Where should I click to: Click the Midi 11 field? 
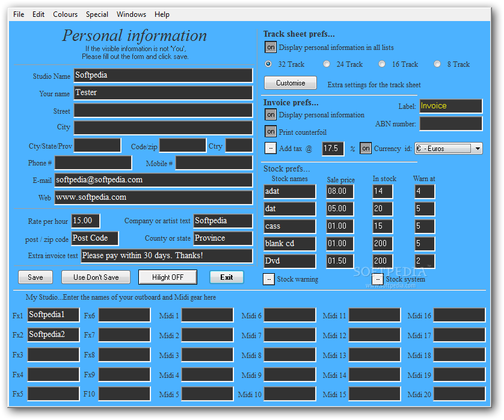(x=375, y=315)
